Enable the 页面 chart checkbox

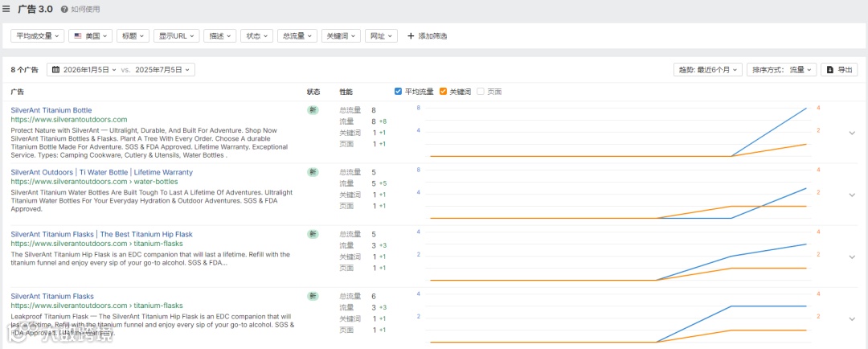click(481, 92)
